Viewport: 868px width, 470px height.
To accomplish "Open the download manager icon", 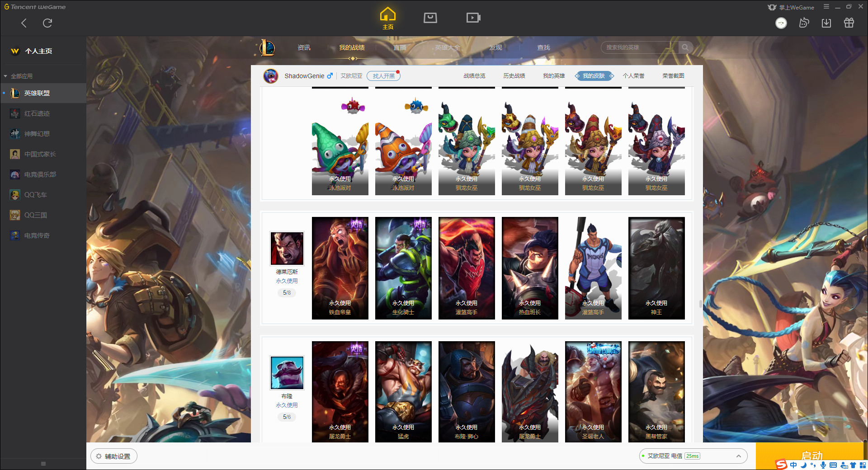I will 826,23.
